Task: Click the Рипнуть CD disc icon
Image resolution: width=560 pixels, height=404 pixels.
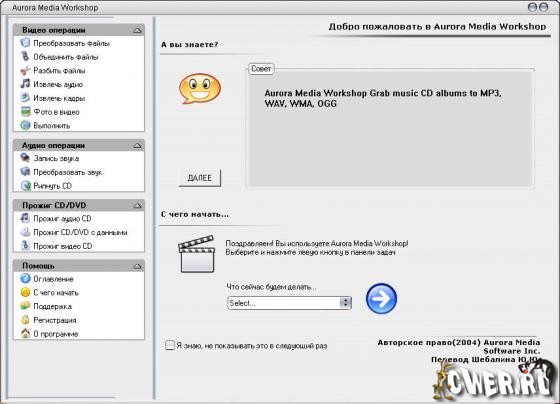Action: [x=25, y=185]
